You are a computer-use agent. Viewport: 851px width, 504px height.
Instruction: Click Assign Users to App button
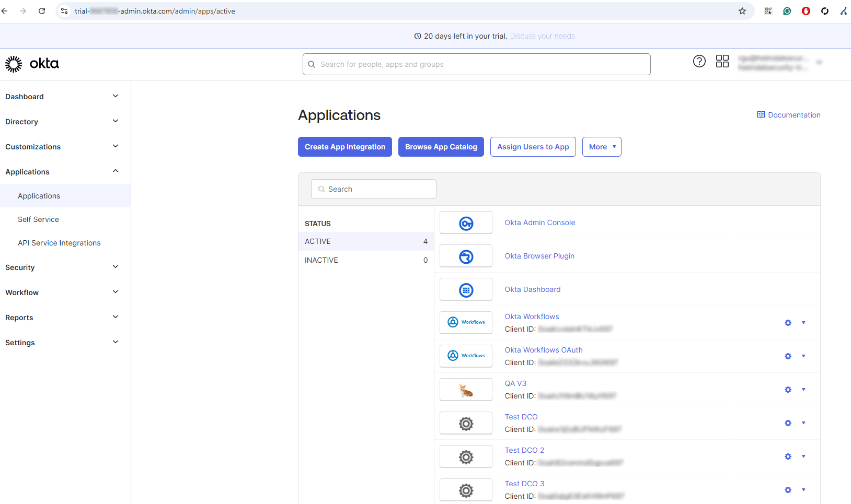(x=533, y=147)
